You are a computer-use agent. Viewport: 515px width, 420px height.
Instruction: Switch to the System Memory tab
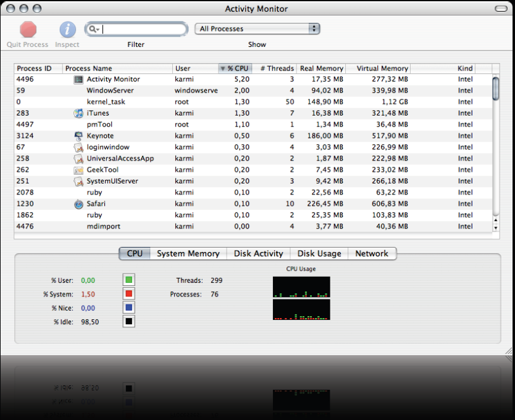(x=188, y=253)
